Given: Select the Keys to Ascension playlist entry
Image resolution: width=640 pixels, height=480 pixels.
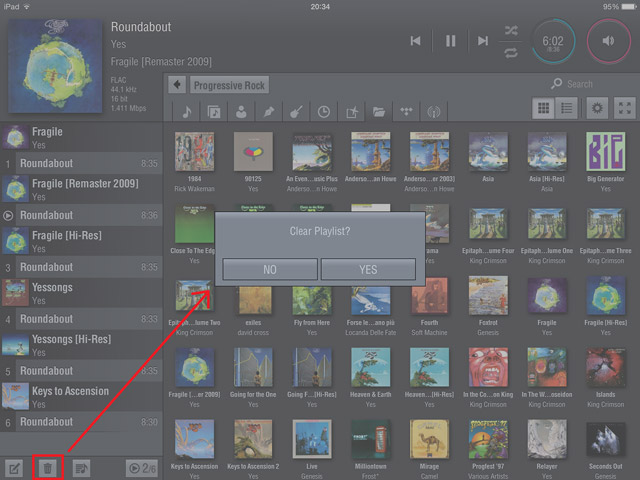Looking at the screenshot, I should (x=80, y=397).
